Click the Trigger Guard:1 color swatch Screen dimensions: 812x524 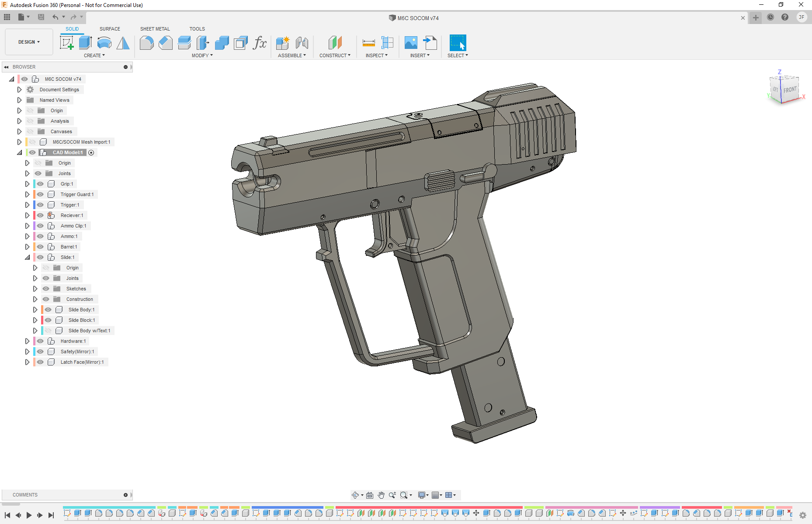point(35,194)
